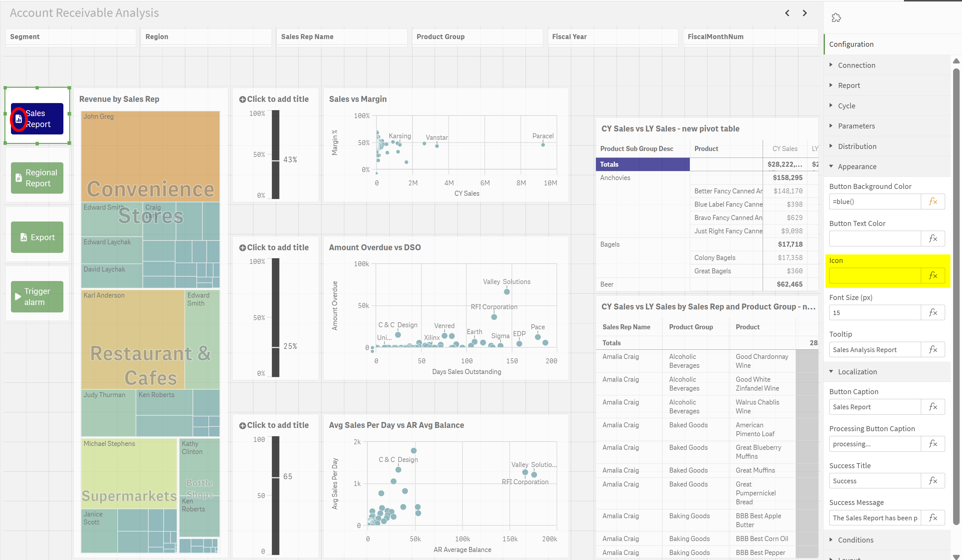Click the file icon on Export button

point(24,238)
